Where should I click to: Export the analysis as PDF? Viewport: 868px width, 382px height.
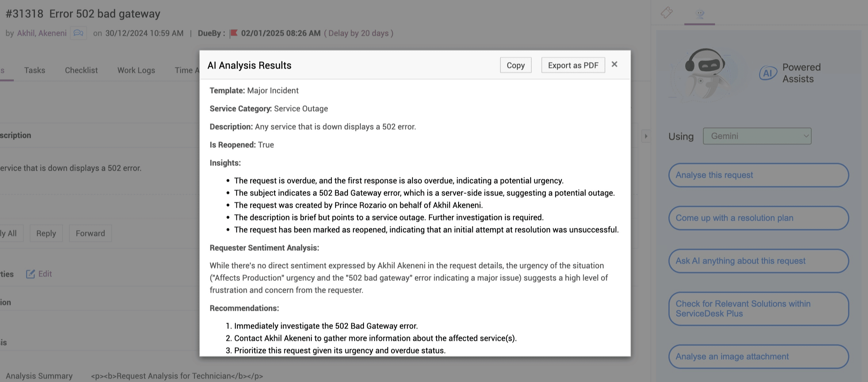point(573,65)
